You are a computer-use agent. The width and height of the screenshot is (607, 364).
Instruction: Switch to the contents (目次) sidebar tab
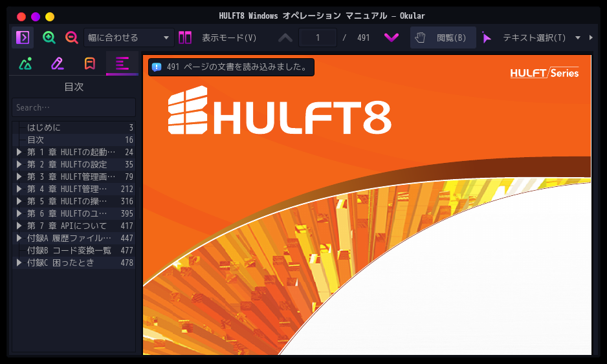(x=122, y=63)
